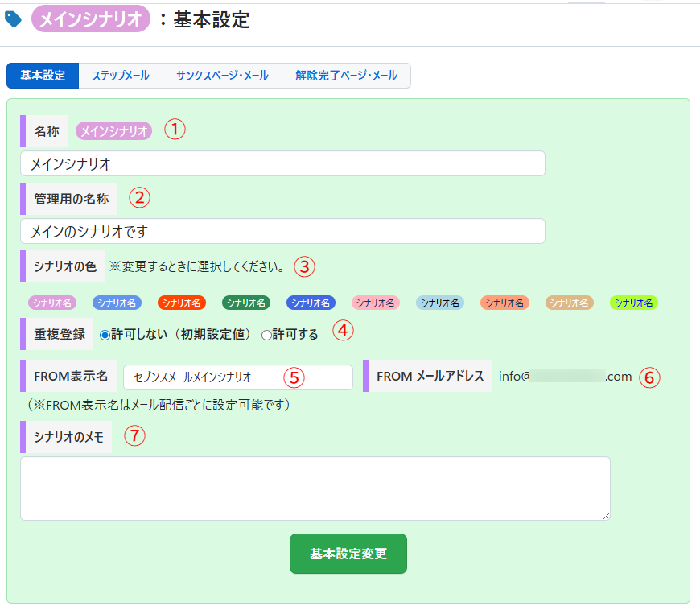
Task: Click the メインシナリオ badge in the page title
Action: 90,19
